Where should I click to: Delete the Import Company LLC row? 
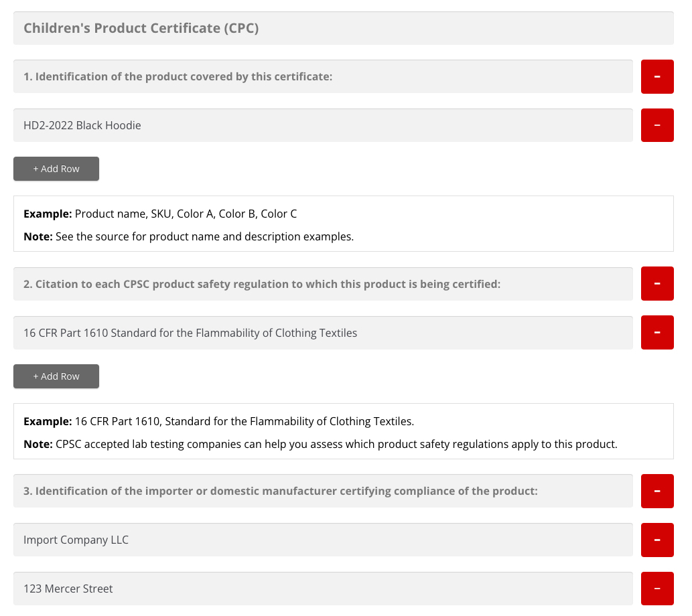click(x=657, y=540)
